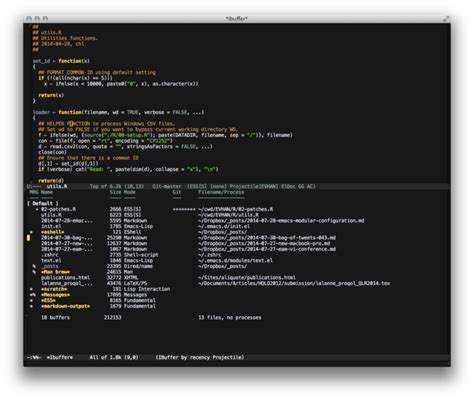Click Git-master in the upper mode line
The image size is (474, 399).
167,186
